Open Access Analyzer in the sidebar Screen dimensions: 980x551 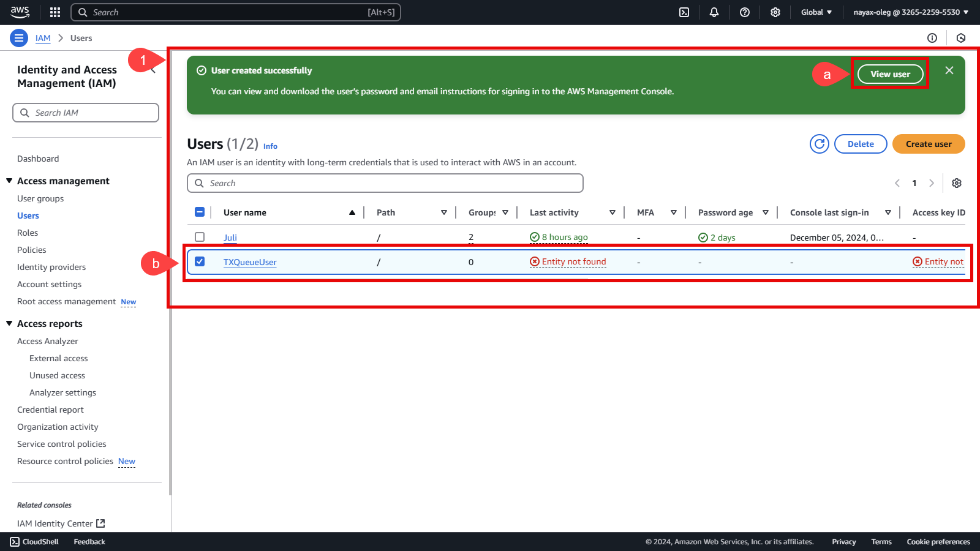pos(48,341)
